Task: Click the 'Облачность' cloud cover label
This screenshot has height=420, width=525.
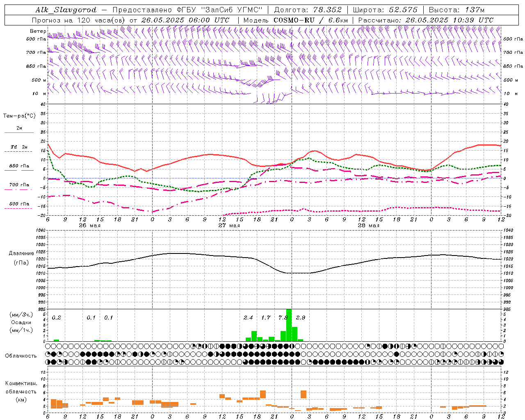Action: point(21,356)
